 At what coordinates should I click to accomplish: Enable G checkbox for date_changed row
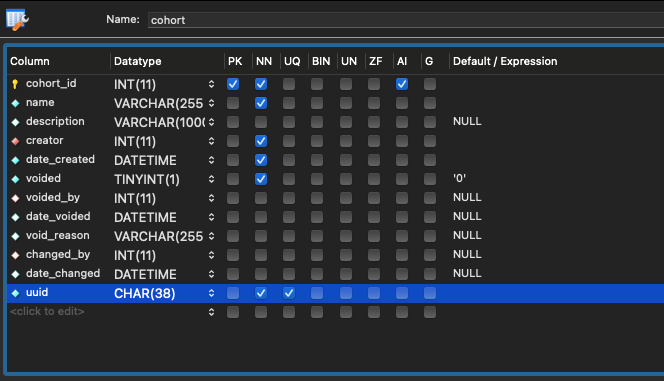tap(430, 274)
